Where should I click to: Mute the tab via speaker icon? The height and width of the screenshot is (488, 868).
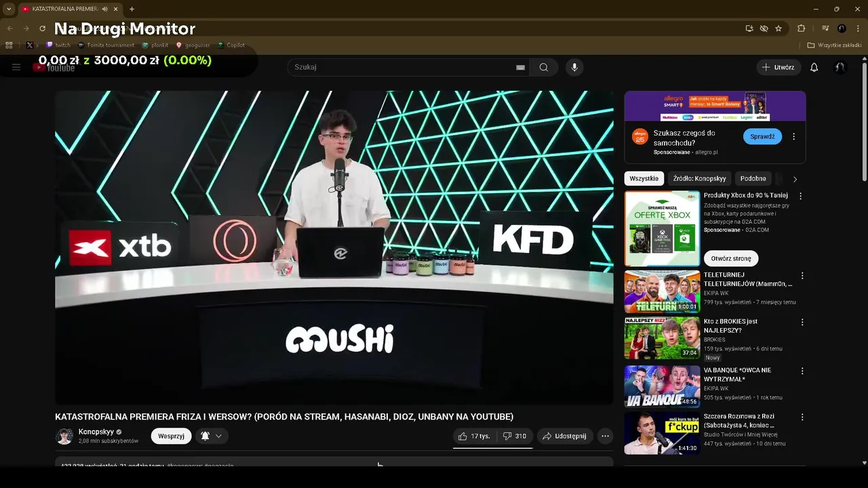click(105, 9)
